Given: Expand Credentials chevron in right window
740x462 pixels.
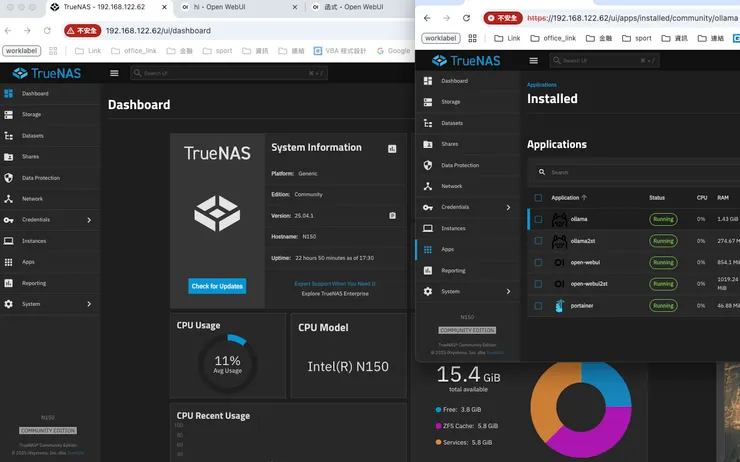Looking at the screenshot, I should [x=508, y=207].
